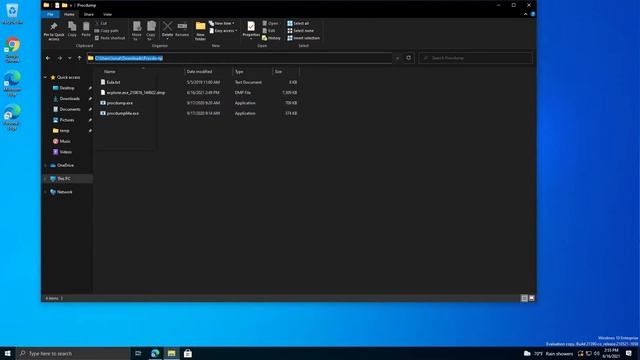Select the Home ribbon tab
This screenshot has height=360, width=640.
pyautogui.click(x=69, y=14)
